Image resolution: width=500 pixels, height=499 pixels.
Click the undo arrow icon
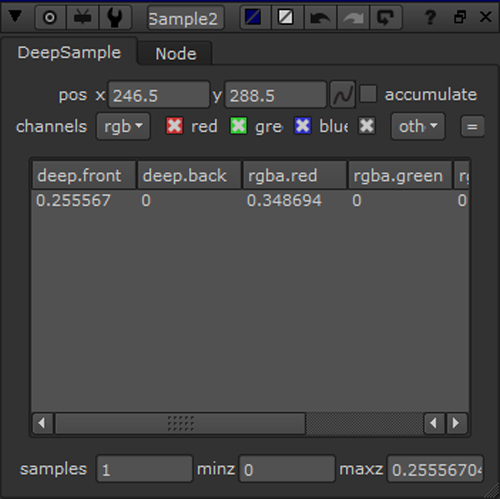pos(320,17)
